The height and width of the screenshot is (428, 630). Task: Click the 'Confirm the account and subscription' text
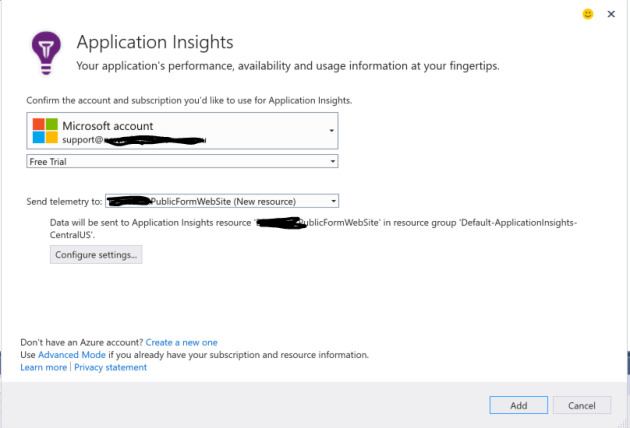click(x=189, y=100)
